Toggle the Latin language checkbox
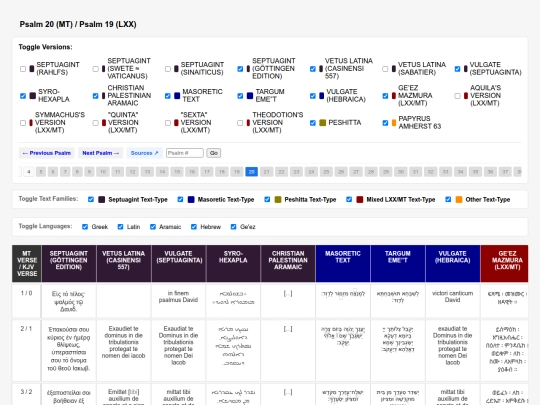The height and width of the screenshot is (405, 540). point(120,227)
